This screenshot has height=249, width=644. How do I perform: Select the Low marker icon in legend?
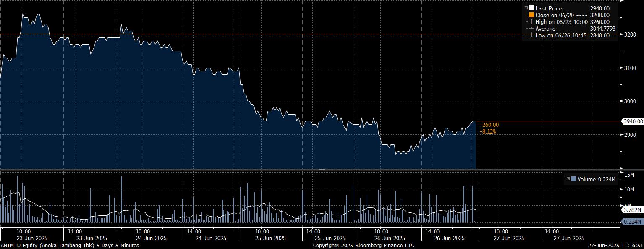tap(531, 35)
